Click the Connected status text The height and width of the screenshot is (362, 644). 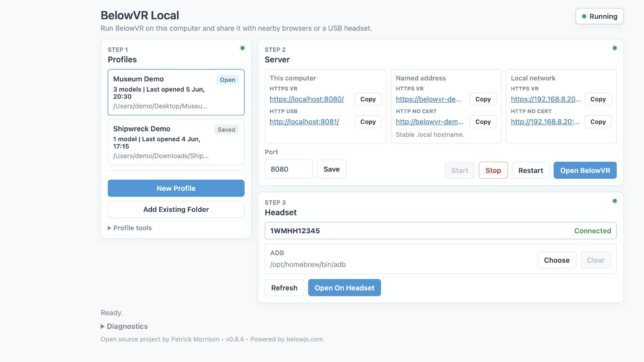click(x=593, y=231)
